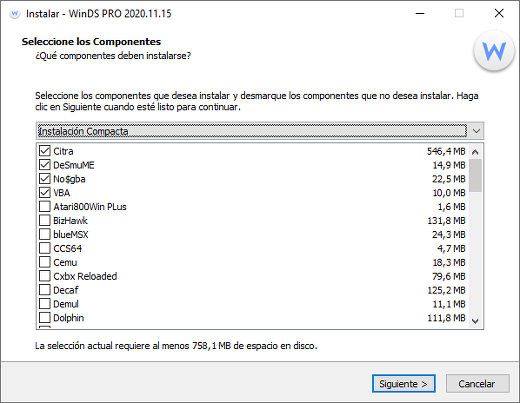This screenshot has height=403, width=520.
Task: Check the CCS64 checkbox
Action: pos(45,248)
